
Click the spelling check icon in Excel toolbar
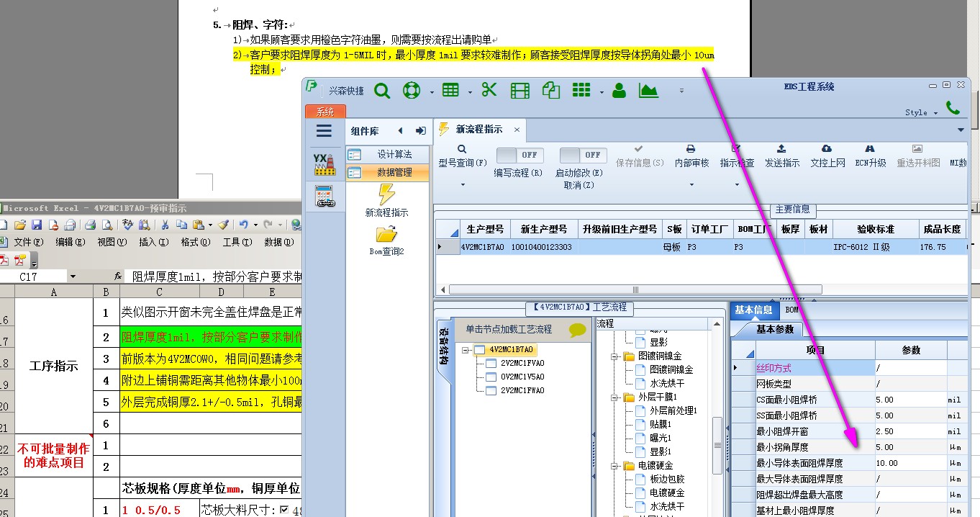[127, 225]
